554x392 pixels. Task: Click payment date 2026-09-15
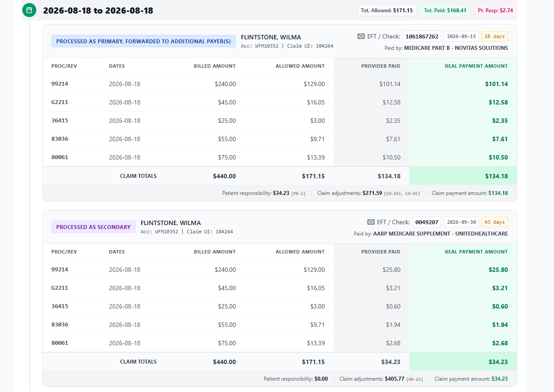pyautogui.click(x=461, y=36)
